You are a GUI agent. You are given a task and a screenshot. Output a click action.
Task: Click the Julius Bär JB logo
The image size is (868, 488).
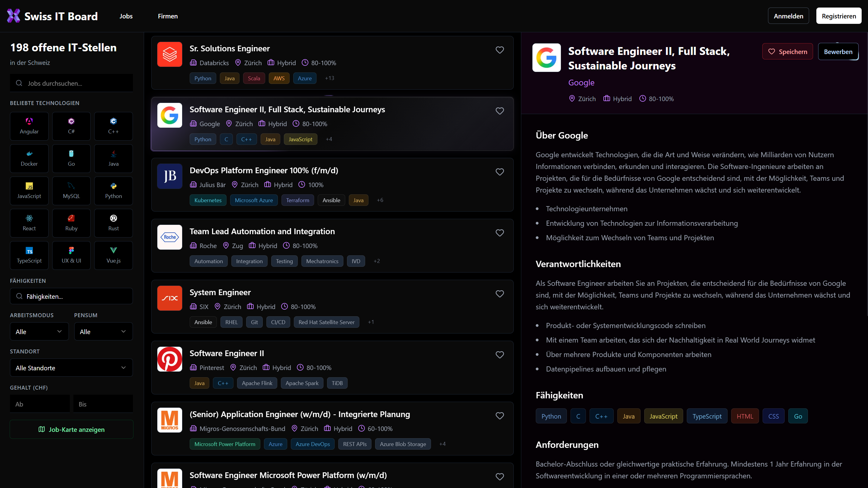point(170,176)
